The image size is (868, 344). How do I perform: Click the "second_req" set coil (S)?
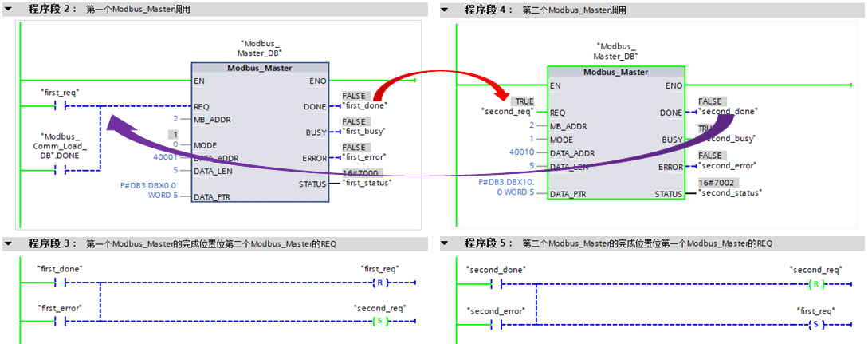379,321
